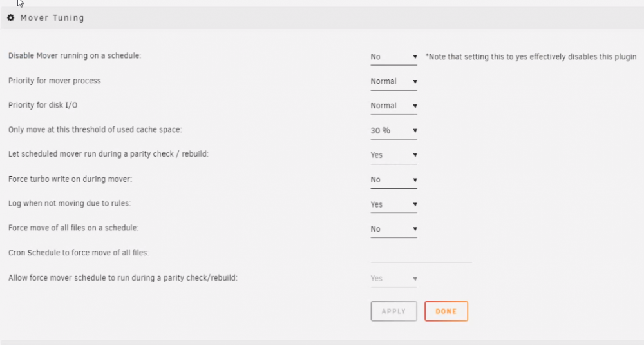This screenshot has height=345, width=644.
Task: Click the 'Allow force mover schedule to run during a parity check/rebuild:' label
Action: pos(123,278)
